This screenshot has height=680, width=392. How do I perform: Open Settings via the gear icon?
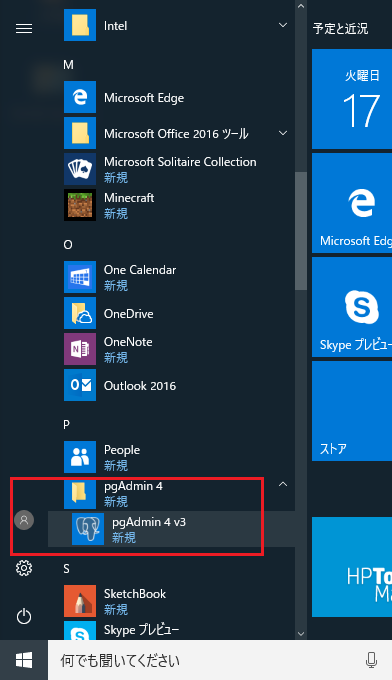tap(24, 568)
